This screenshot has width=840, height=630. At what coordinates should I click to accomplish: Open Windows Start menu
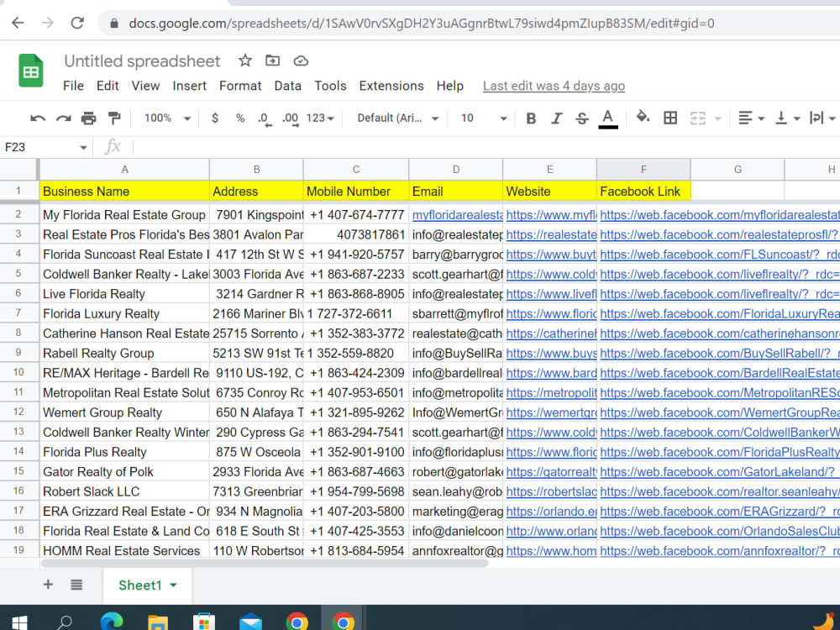[19, 623]
